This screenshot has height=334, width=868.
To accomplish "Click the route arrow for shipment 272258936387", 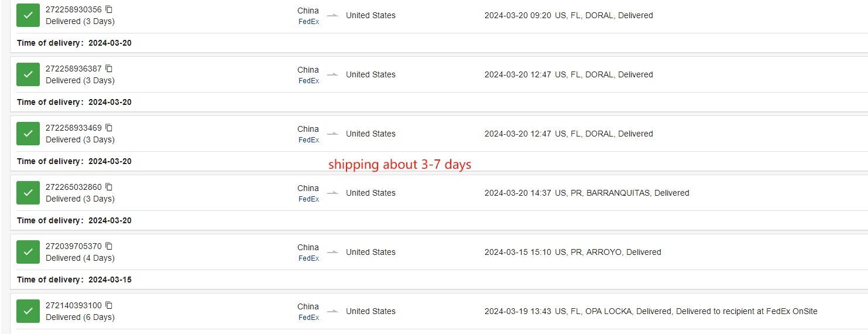I will point(332,74).
